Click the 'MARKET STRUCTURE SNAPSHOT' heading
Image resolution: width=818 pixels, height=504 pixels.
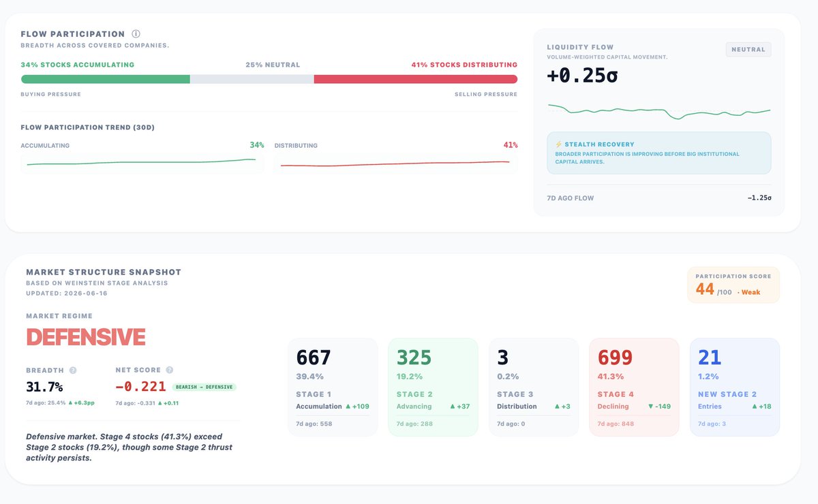point(104,272)
